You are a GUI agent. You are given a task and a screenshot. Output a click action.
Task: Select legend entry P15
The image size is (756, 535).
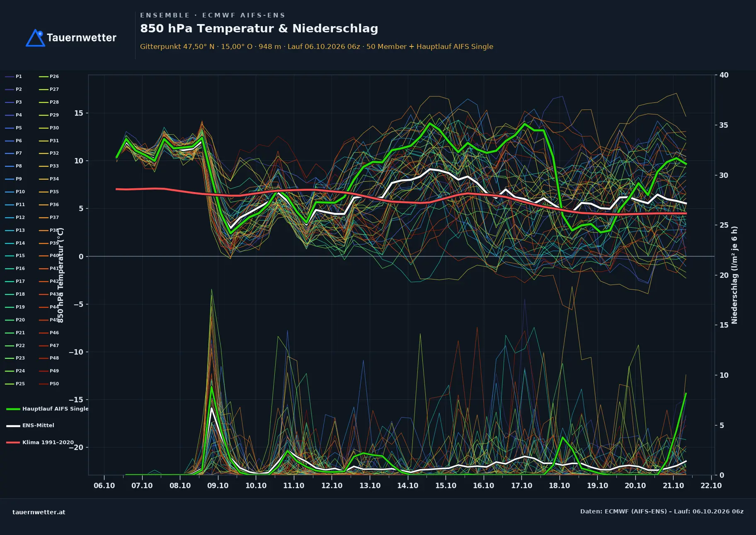(x=15, y=255)
